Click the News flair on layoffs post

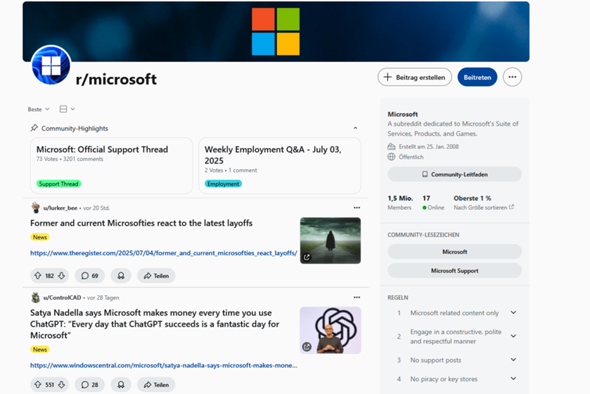point(40,237)
